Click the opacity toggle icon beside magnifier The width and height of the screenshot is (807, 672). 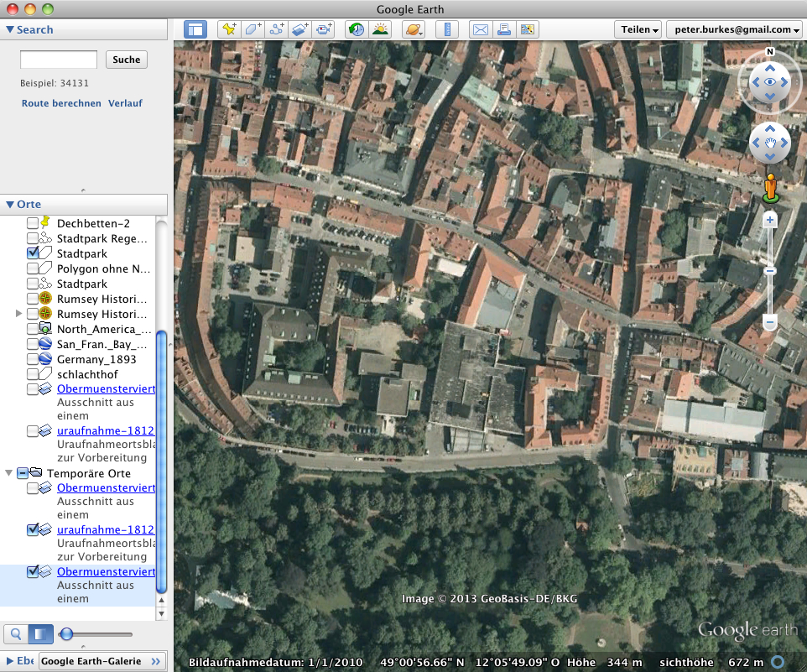coord(40,634)
